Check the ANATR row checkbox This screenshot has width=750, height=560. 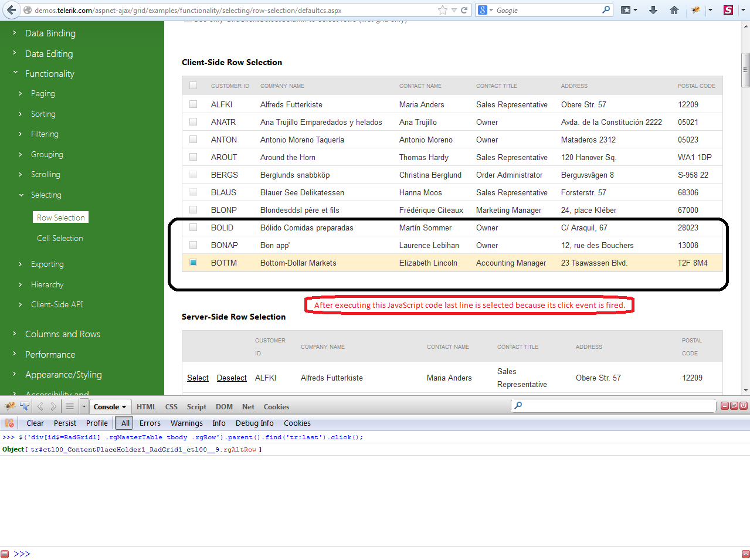pyautogui.click(x=193, y=122)
